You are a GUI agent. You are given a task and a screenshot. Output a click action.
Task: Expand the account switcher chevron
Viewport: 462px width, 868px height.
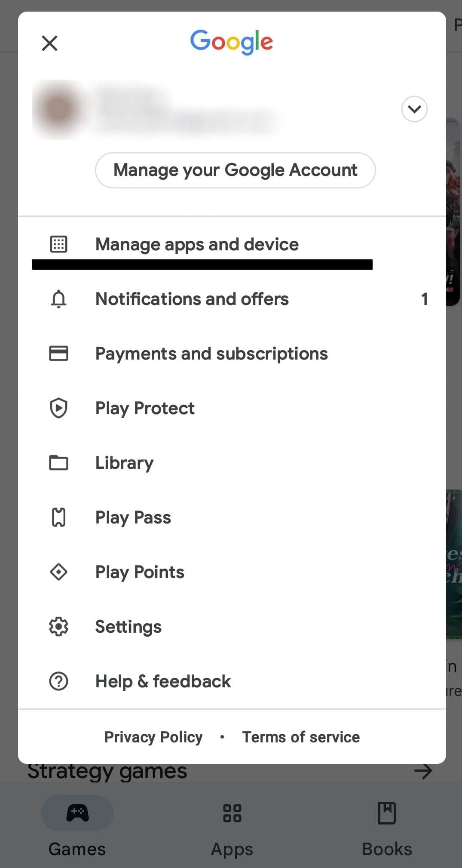(x=414, y=109)
